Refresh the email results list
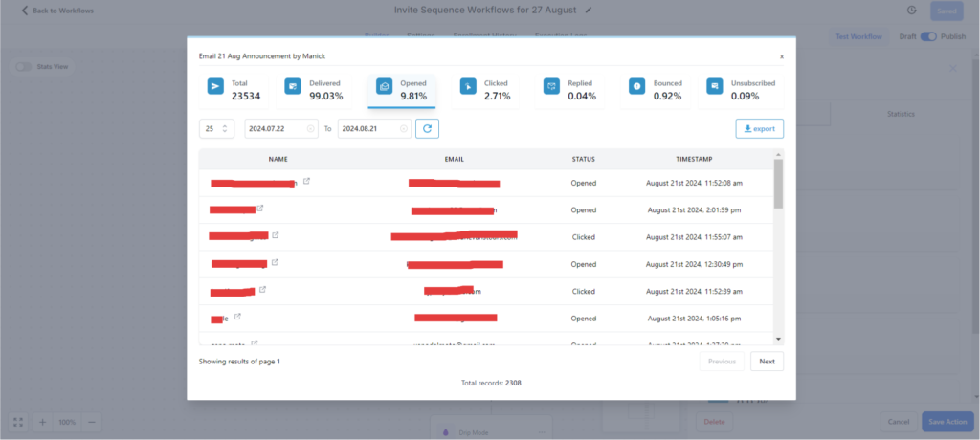Screen dimensions: 980x440 click(428, 129)
